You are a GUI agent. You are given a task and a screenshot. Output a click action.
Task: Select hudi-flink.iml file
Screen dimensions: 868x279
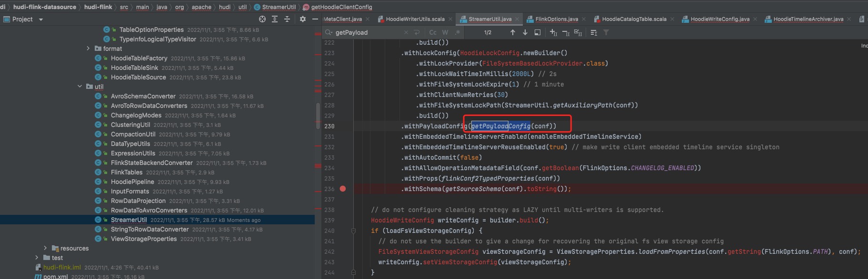[x=62, y=267]
